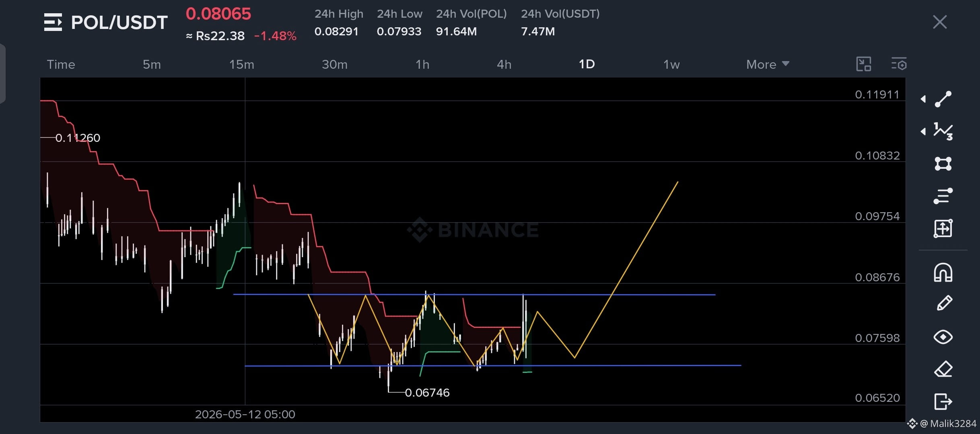Viewport: 980px width, 434px height.
Task: Tap the 24h Low value 0.07933
Action: click(399, 31)
